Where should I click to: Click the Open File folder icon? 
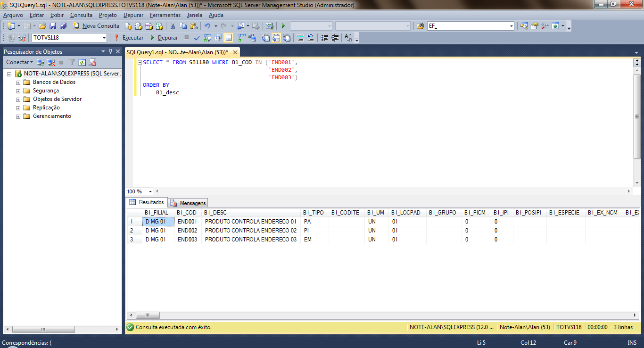pyautogui.click(x=42, y=26)
